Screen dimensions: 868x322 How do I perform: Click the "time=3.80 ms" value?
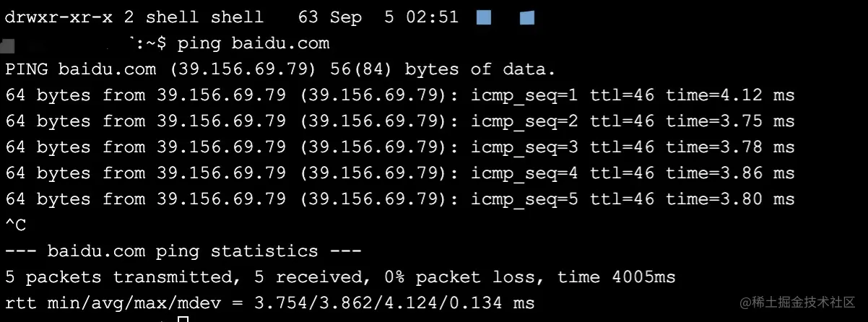(729, 199)
